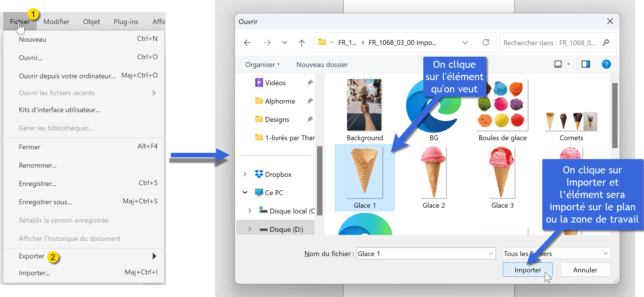Choose Enregistrer sous... entry
This screenshot has width=644, height=297.
[x=84, y=202]
